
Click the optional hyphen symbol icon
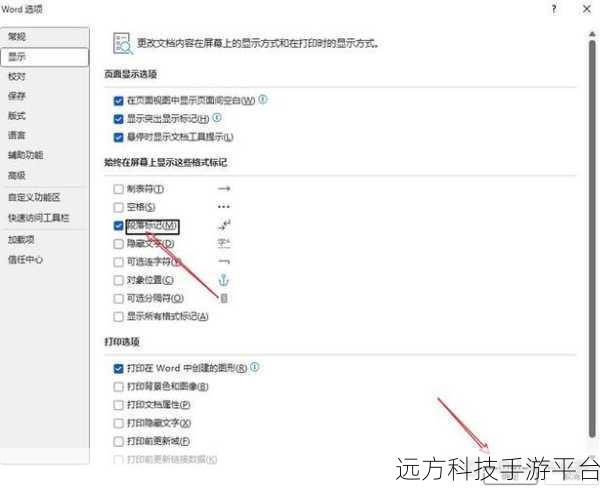click(x=224, y=261)
